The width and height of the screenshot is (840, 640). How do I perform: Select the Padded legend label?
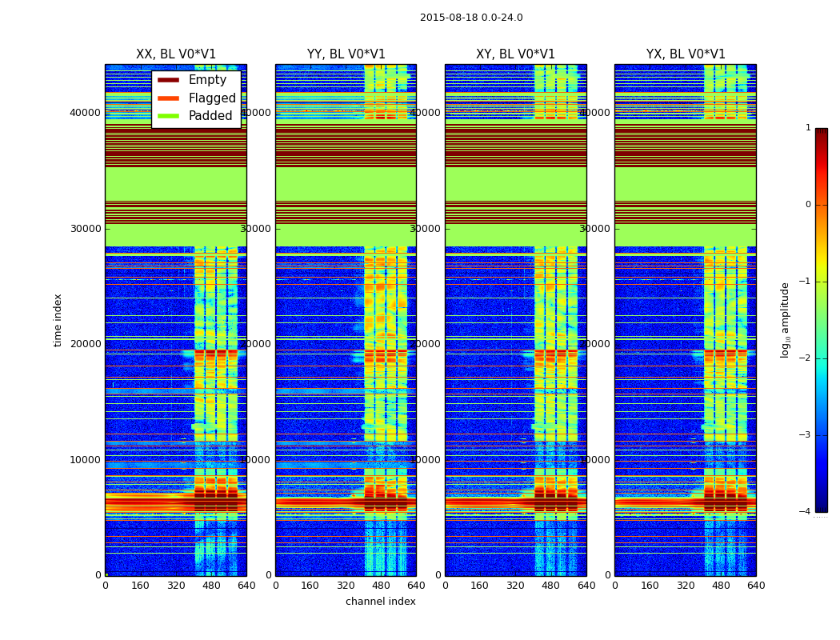(210, 116)
